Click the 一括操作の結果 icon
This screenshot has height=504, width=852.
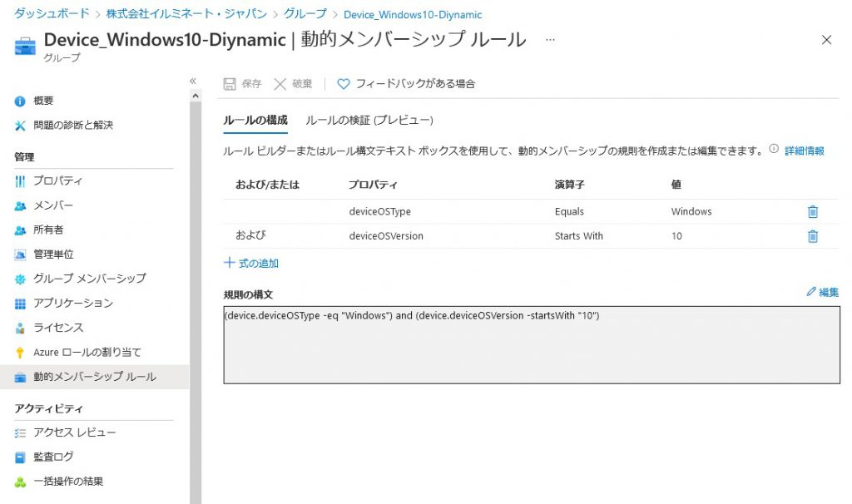pyautogui.click(x=20, y=482)
